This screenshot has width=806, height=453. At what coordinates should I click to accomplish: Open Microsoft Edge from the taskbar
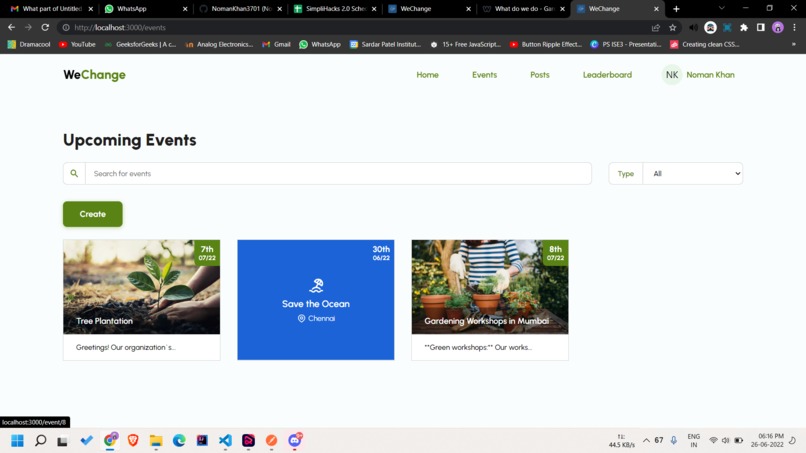(179, 441)
